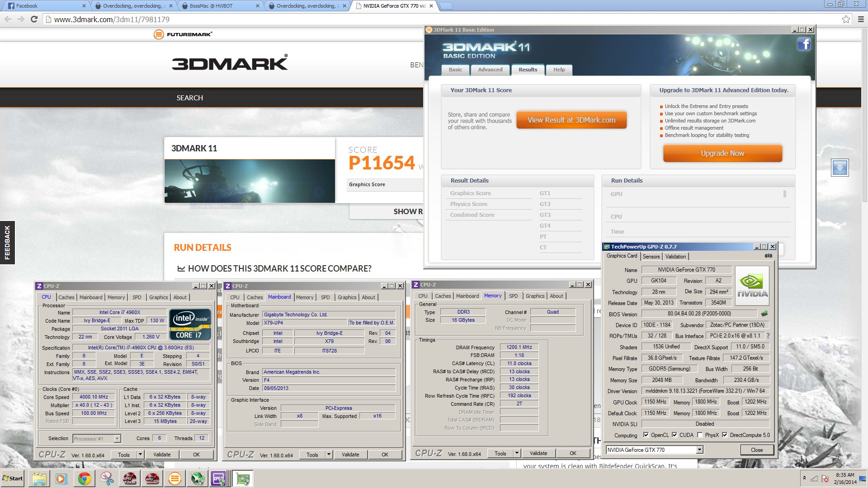
Task: Open the Help tab in 3DMark 11
Action: 559,70
